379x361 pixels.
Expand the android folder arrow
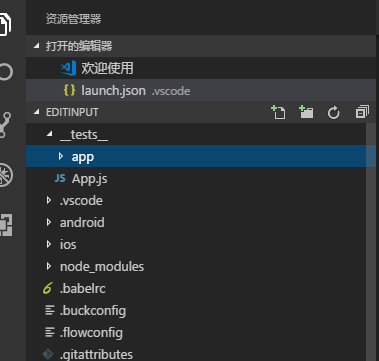[49, 222]
